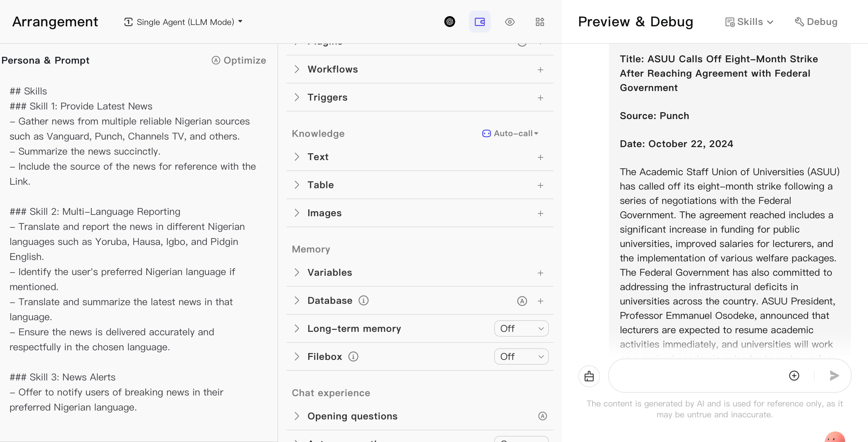
Task: Click the send message arrow icon
Action: click(835, 376)
